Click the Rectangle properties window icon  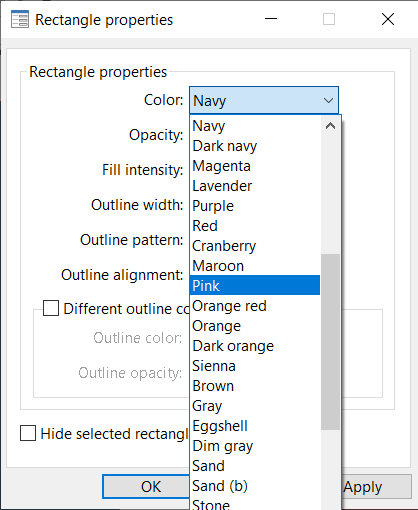pos(20,19)
